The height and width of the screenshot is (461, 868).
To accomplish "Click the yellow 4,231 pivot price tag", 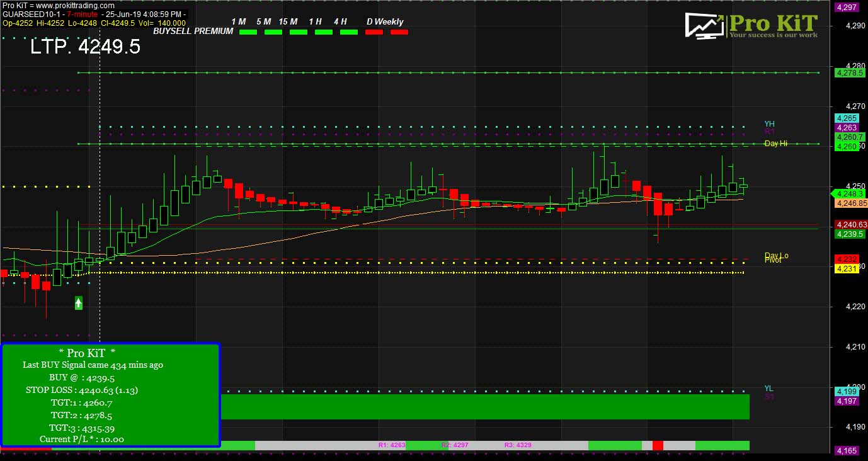I will (x=845, y=269).
